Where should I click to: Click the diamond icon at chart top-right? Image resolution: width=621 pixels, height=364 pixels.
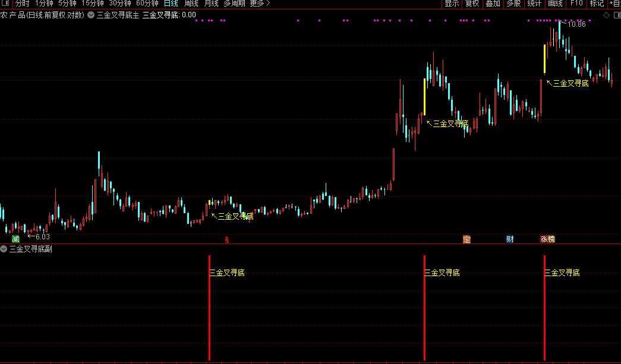(x=606, y=15)
